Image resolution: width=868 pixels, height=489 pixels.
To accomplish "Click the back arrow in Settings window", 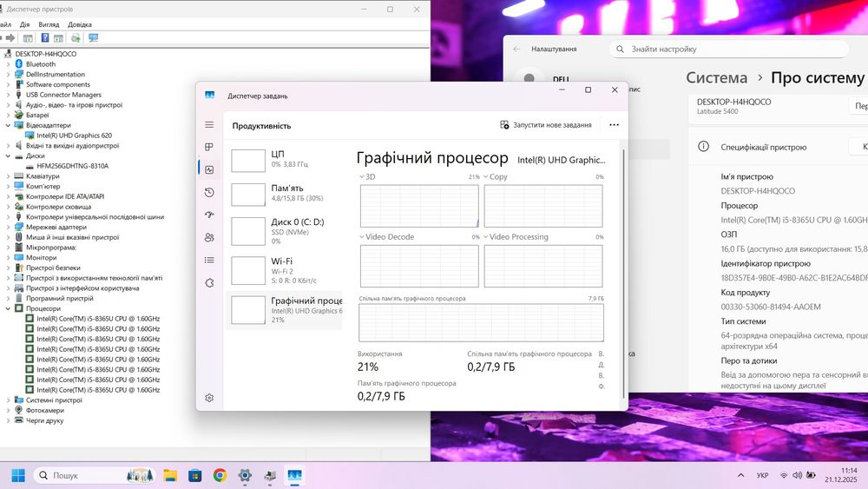I will (x=516, y=49).
